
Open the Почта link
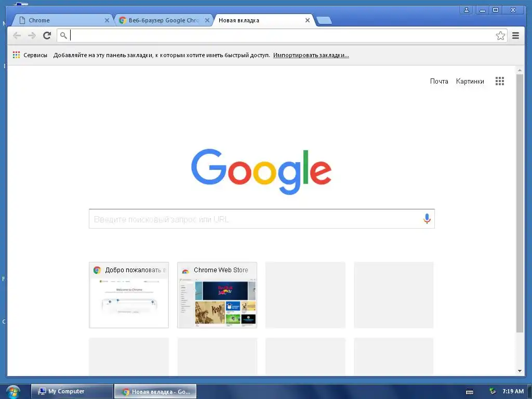tap(439, 81)
